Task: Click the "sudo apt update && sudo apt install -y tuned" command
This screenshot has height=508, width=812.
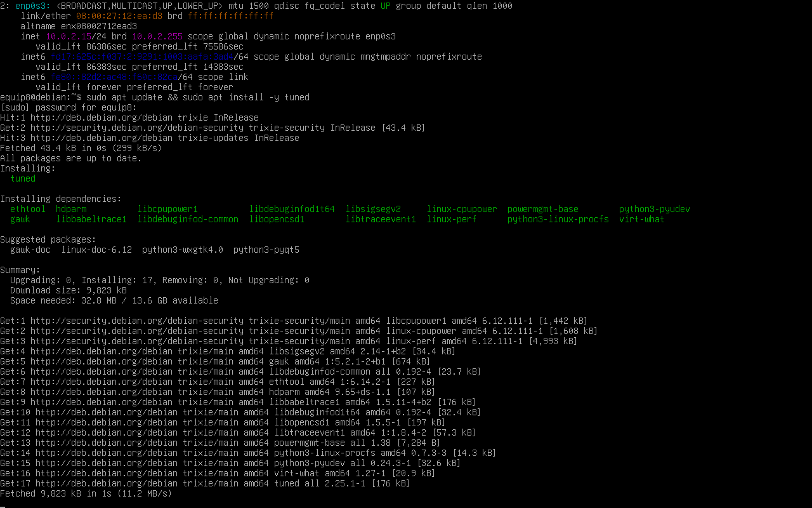Action: (x=198, y=97)
